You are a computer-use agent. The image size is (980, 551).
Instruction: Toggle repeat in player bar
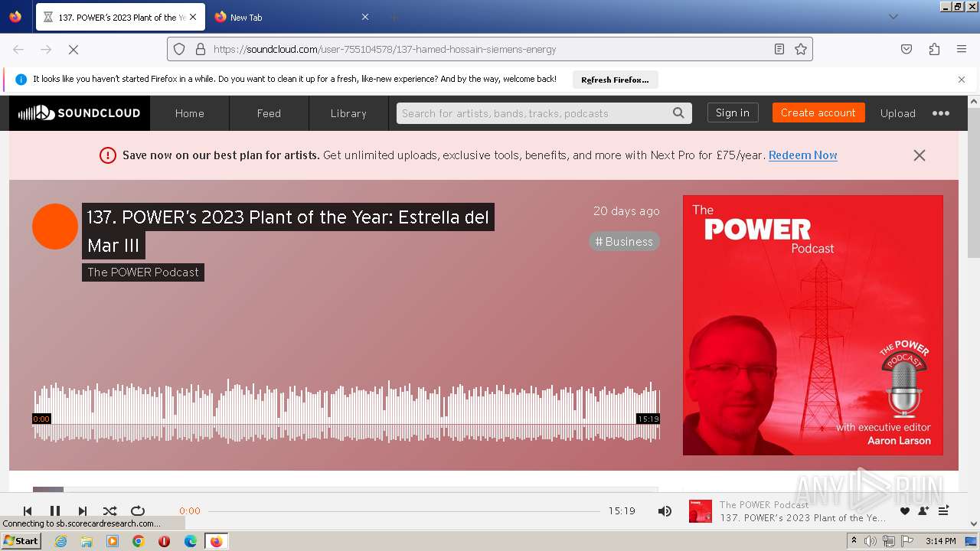pyautogui.click(x=138, y=510)
